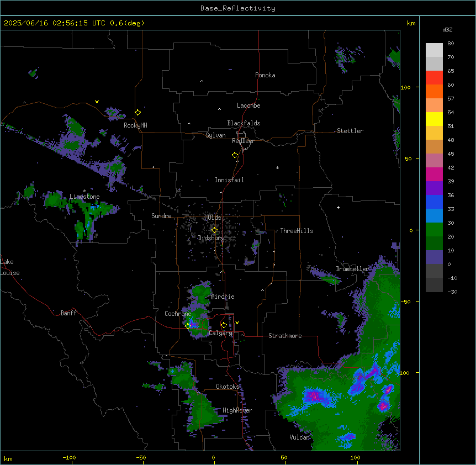Click the Olds town label
The height and width of the screenshot is (465, 476).
214,218
